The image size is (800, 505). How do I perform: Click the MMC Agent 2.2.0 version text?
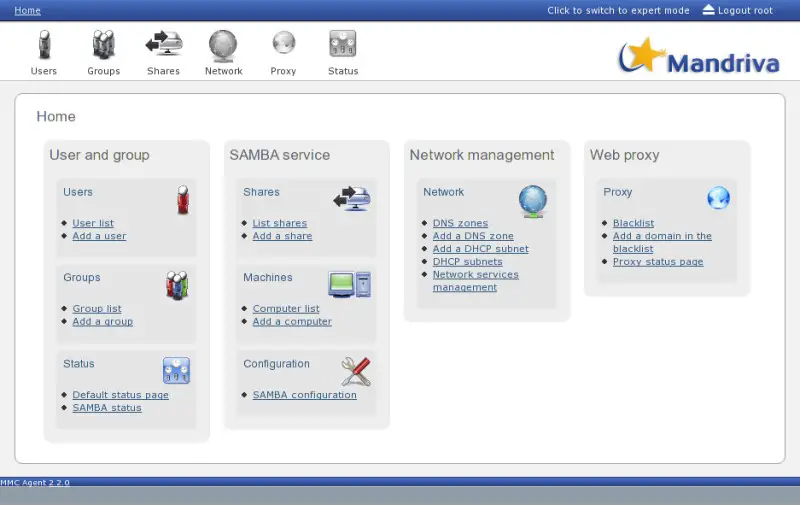[35, 483]
